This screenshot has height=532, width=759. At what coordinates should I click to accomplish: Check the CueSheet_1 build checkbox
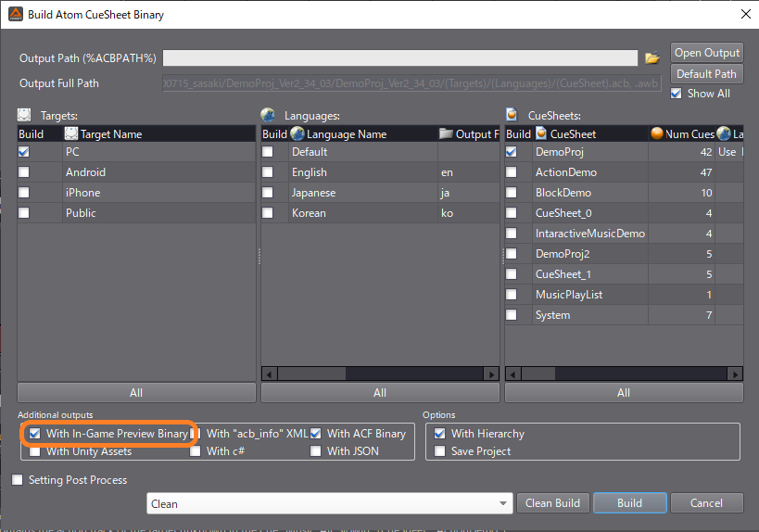[512, 274]
